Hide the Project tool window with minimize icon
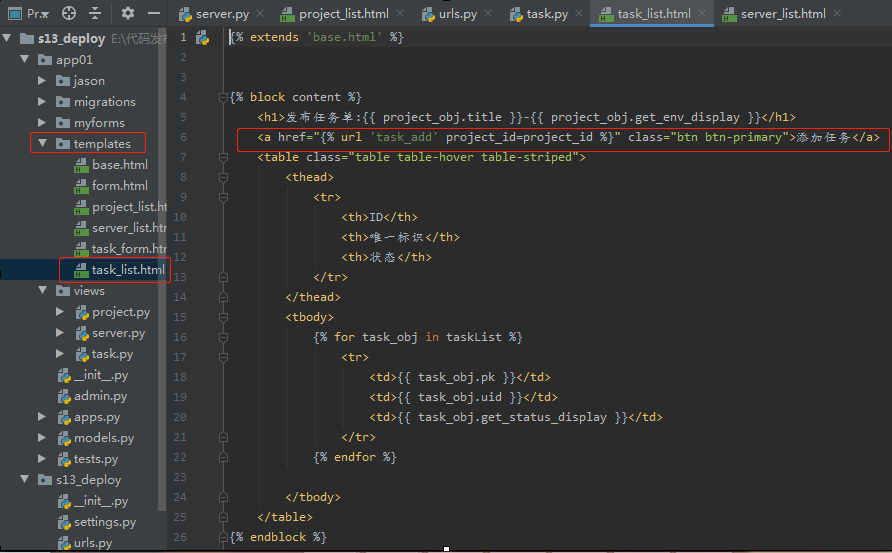The width and height of the screenshot is (892, 553). [x=155, y=13]
